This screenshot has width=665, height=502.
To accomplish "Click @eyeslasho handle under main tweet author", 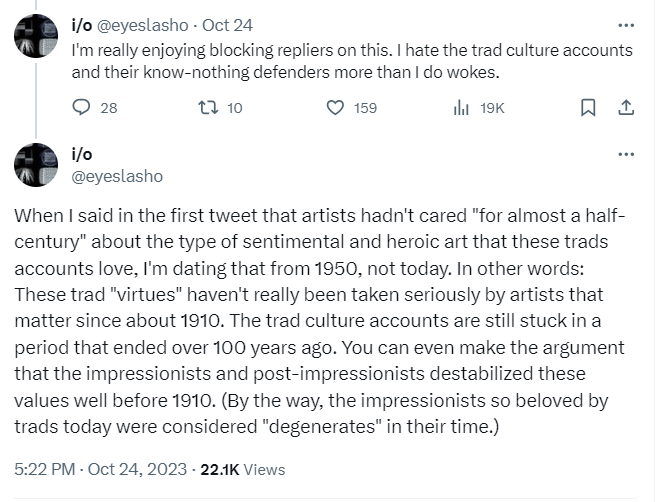I will point(116,176).
